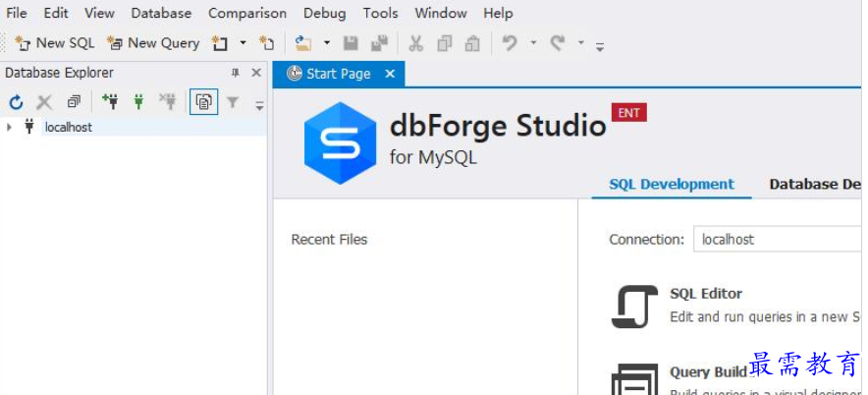Click the Query Builder link
This screenshot has width=868, height=395.
tap(709, 371)
